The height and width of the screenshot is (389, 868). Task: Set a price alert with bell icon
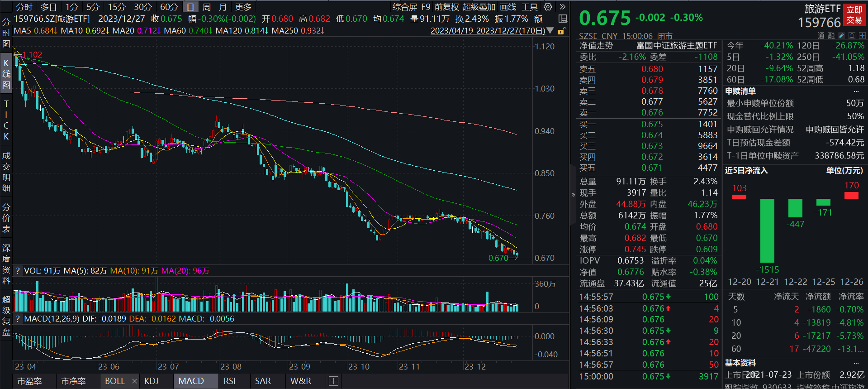852,35
